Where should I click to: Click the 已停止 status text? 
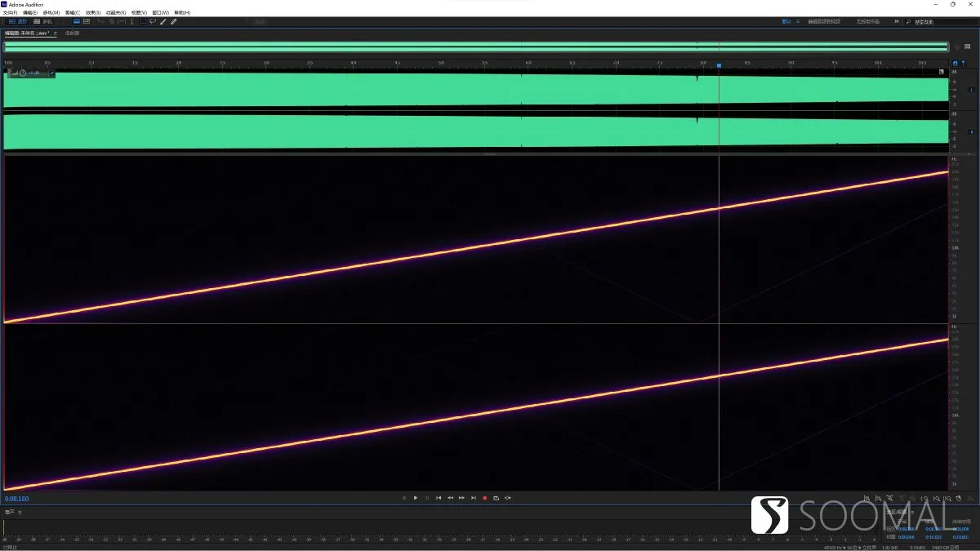point(10,547)
